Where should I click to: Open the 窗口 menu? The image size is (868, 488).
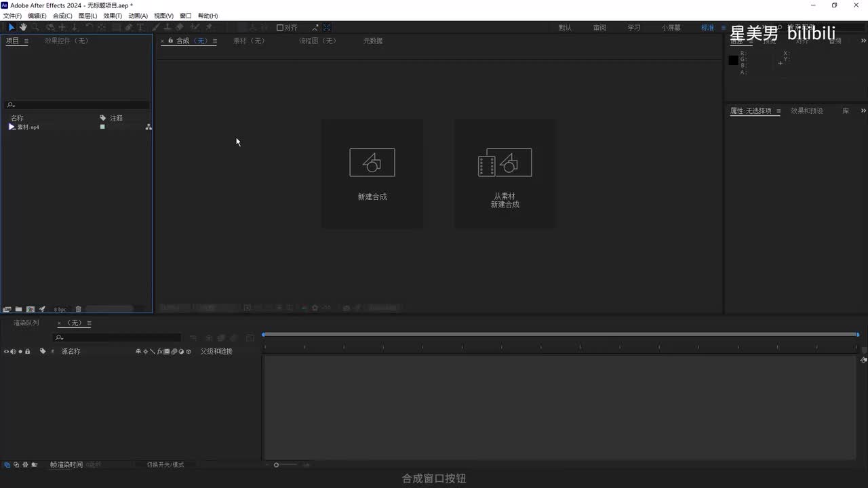click(186, 16)
